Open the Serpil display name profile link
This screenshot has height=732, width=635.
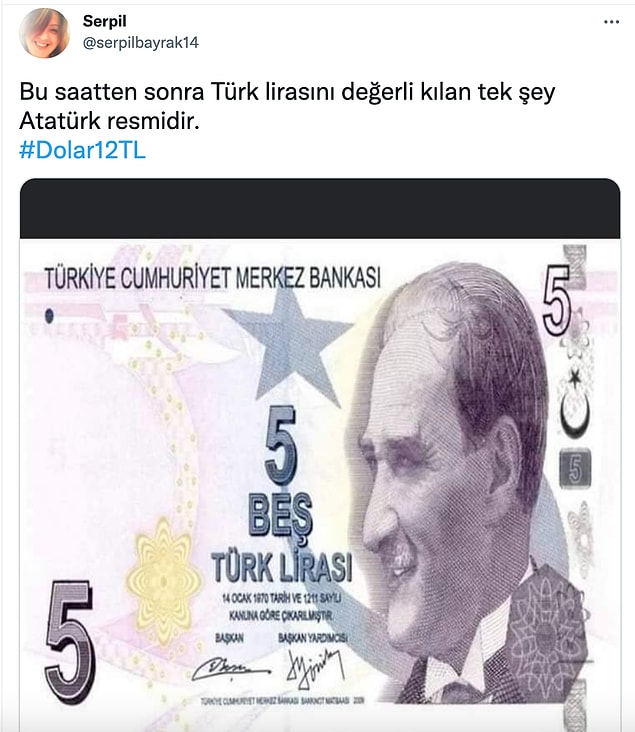pos(105,21)
